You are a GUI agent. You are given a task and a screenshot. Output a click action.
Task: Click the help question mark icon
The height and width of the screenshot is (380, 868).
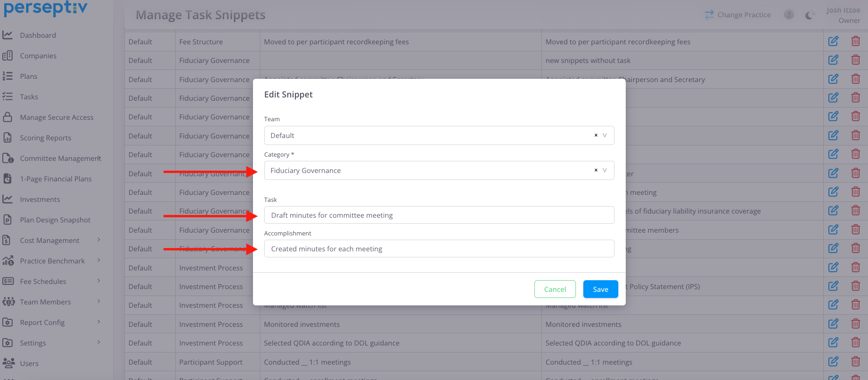[789, 15]
